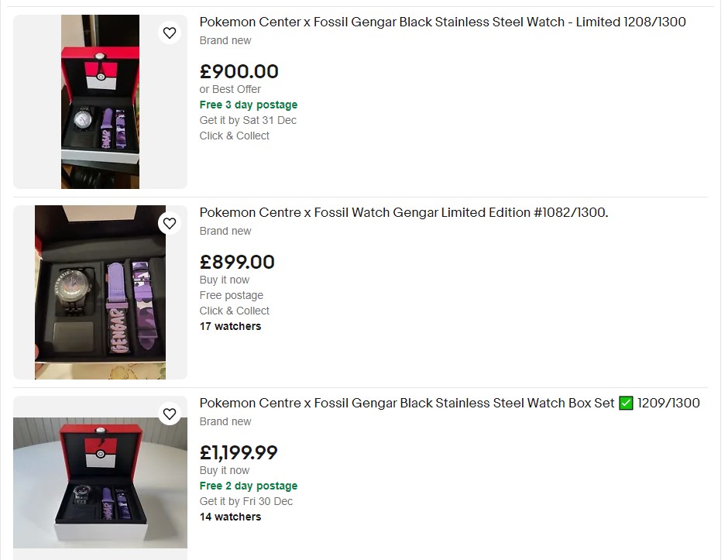
Task: Open the 'Limited 1208/1300' Gengar watch listing title
Action: click(442, 22)
